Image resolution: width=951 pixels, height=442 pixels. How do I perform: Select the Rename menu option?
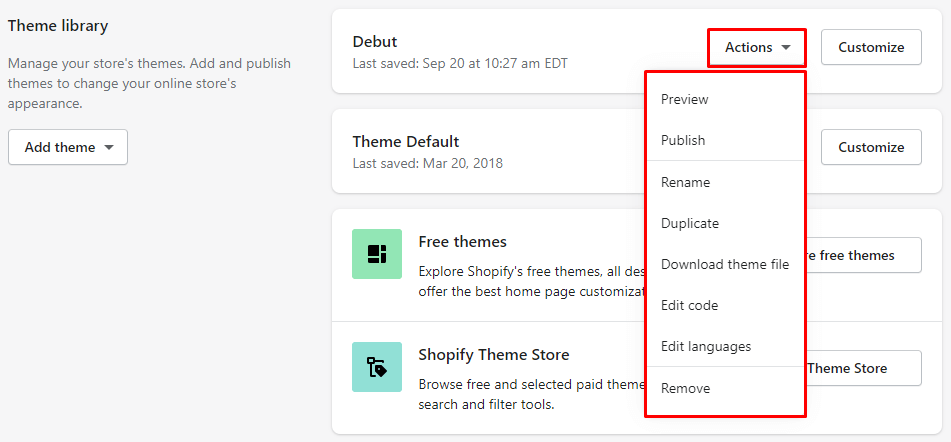pyautogui.click(x=686, y=182)
